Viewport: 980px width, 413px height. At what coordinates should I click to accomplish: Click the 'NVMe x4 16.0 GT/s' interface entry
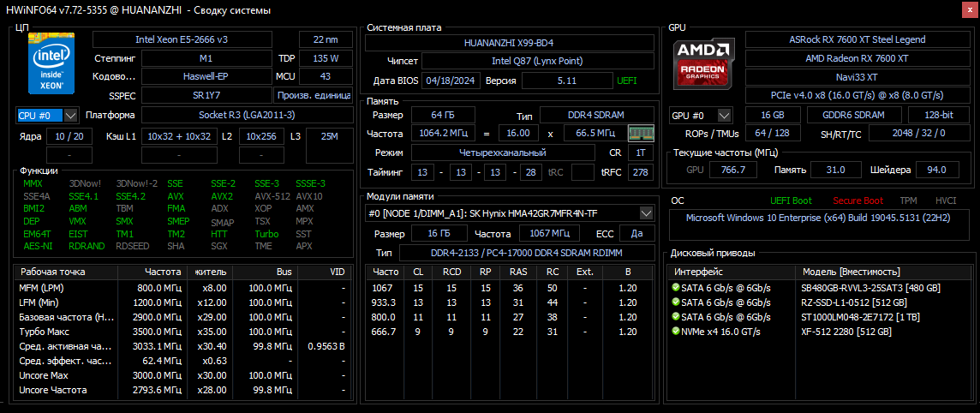click(x=720, y=331)
